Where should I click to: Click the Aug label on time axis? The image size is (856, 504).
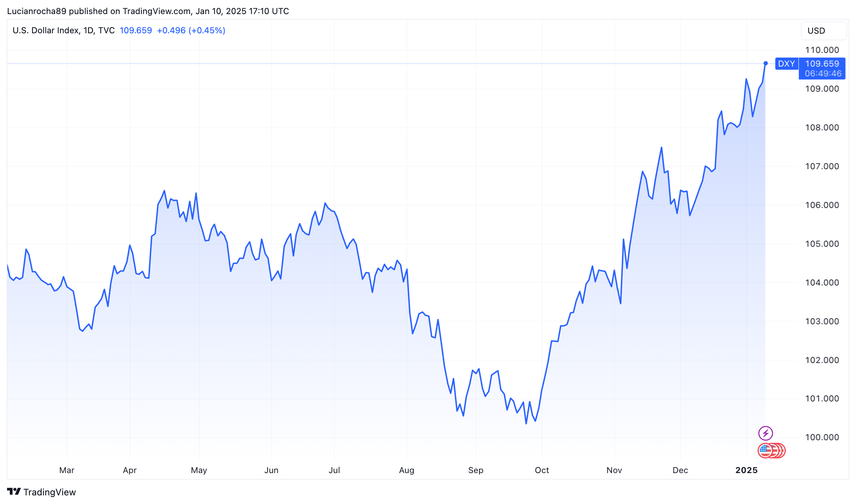(x=407, y=470)
